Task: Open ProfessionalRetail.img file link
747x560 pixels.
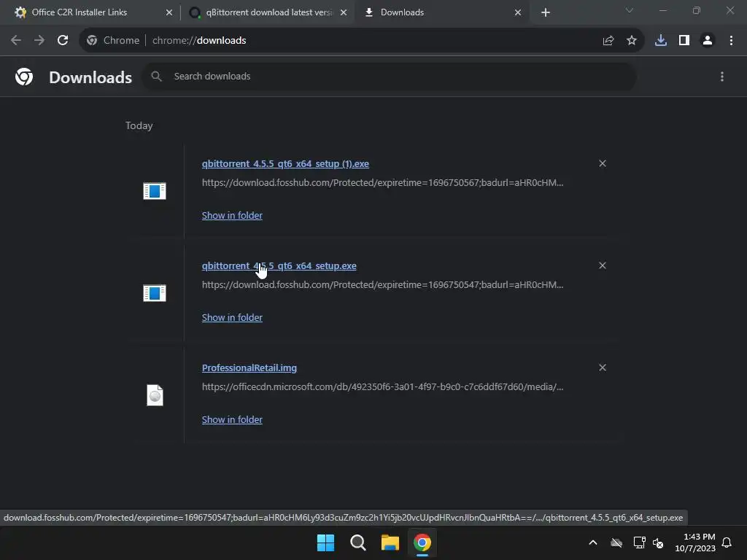Action: click(249, 367)
